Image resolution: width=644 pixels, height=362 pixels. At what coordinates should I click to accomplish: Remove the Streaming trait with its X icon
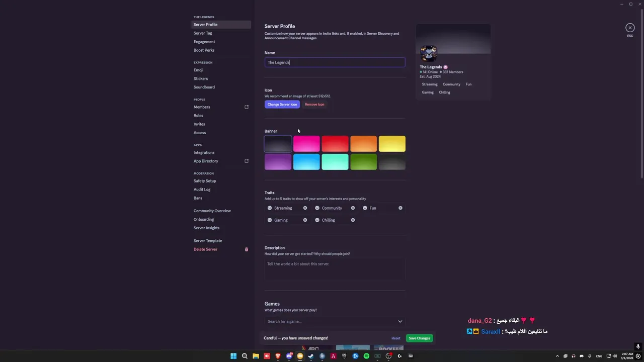305,208
